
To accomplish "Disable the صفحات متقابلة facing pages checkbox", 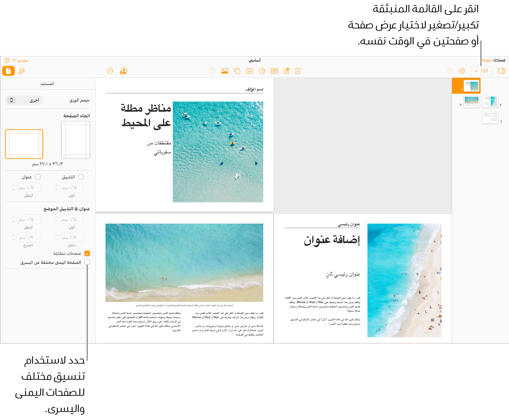I will [87, 253].
